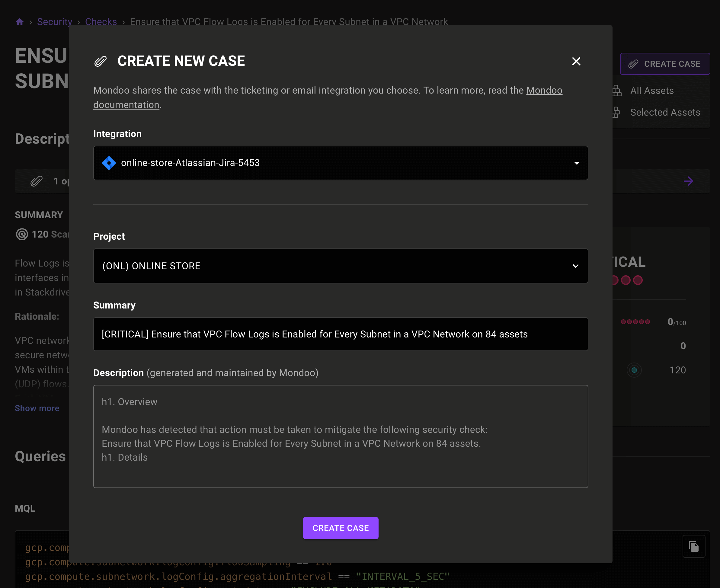The height and width of the screenshot is (588, 720).
Task: Expand the Project dropdown selector
Action: (340, 266)
